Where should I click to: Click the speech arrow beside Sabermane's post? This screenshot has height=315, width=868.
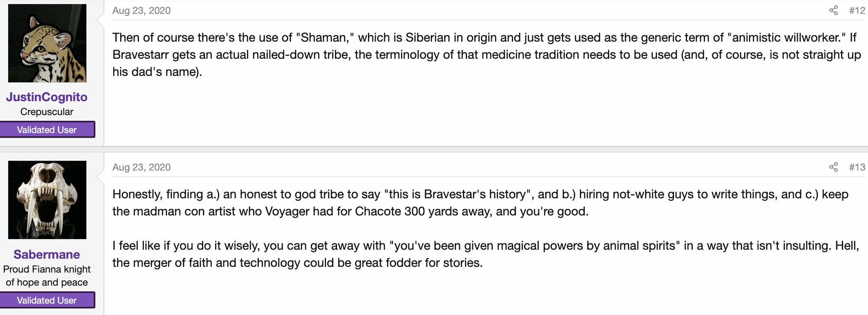tap(100, 176)
